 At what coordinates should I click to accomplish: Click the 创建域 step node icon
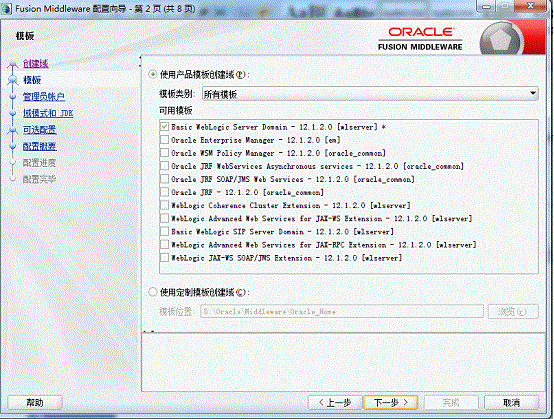(x=13, y=64)
